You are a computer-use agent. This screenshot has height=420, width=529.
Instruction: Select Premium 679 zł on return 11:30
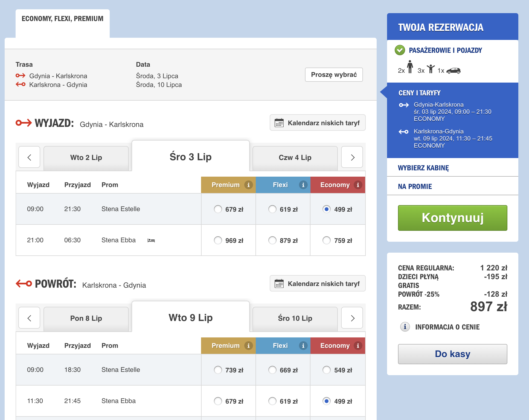coord(218,401)
